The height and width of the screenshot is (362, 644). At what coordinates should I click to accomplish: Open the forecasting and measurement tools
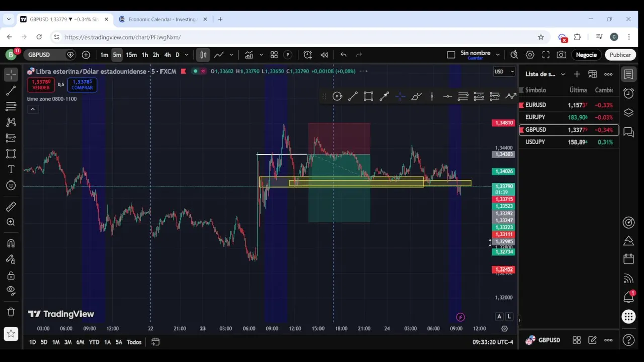11,138
